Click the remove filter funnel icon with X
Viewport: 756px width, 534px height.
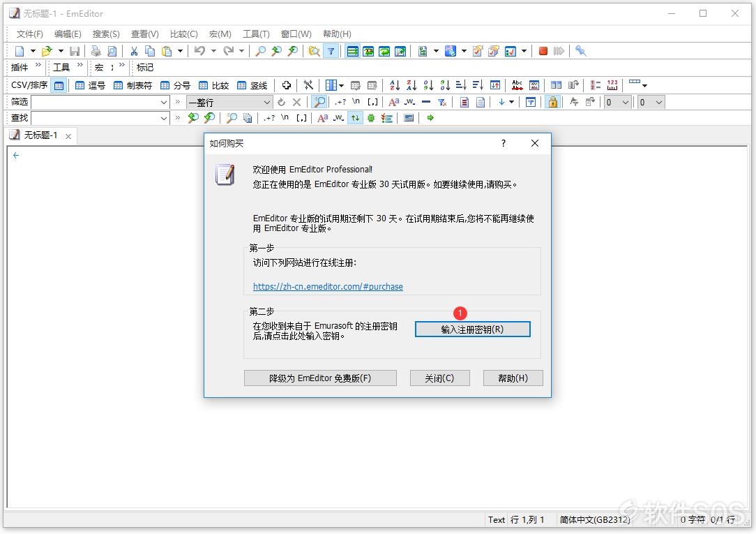(x=442, y=103)
